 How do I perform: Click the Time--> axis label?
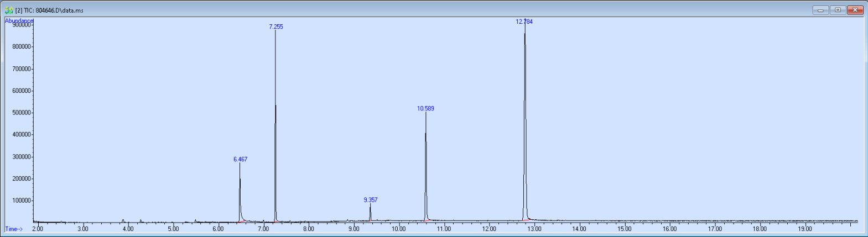click(x=14, y=229)
